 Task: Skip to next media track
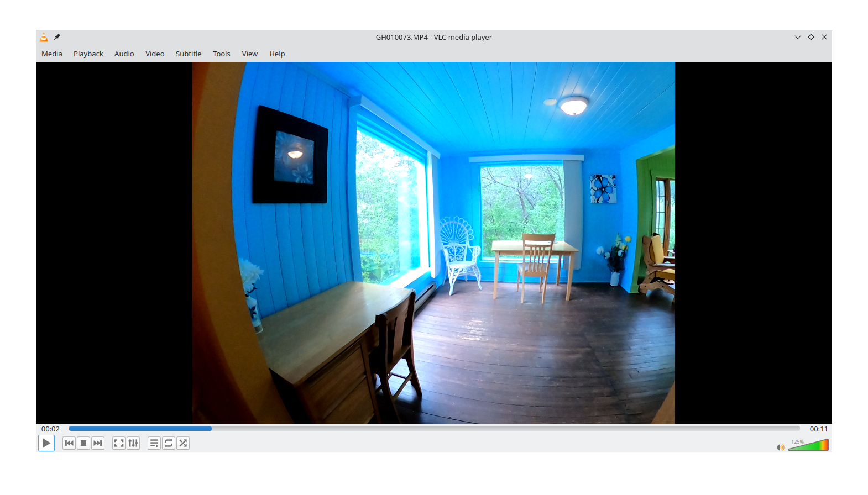click(98, 443)
